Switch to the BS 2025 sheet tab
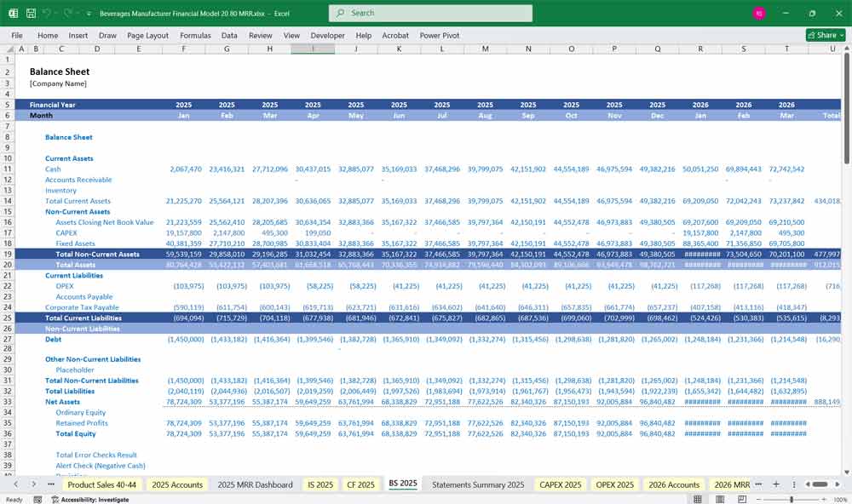This screenshot has height=504, width=852. 403,484
